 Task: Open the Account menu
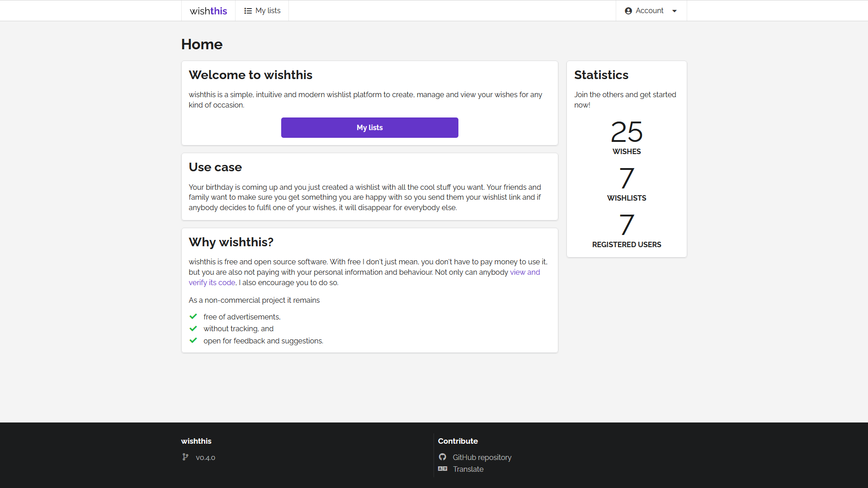point(649,11)
